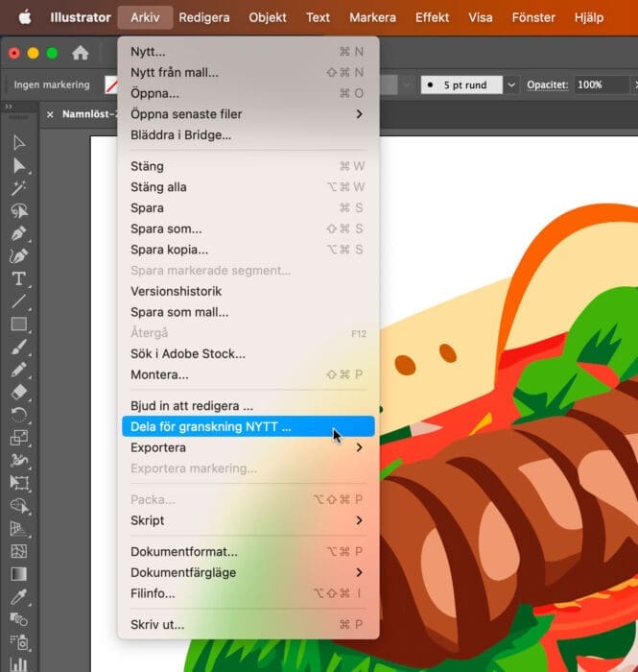
Task: Select the Rectangle tool
Action: 19,324
